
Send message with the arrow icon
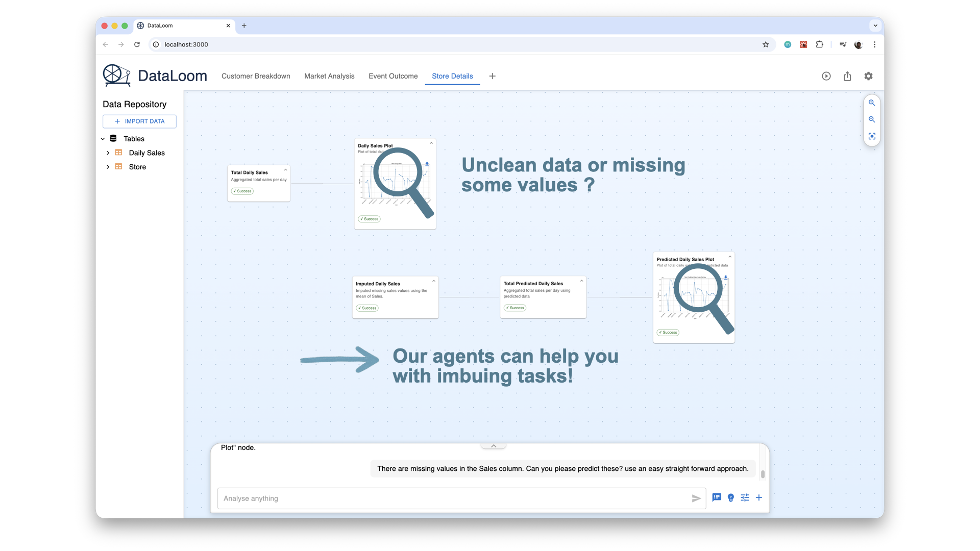coord(696,498)
